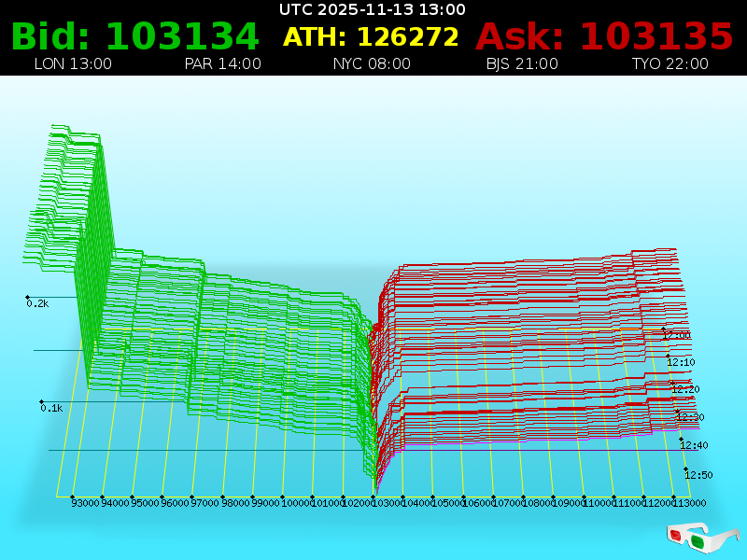This screenshot has width=747, height=560.
Task: Click the 93000 price axis label
Action: (86, 503)
